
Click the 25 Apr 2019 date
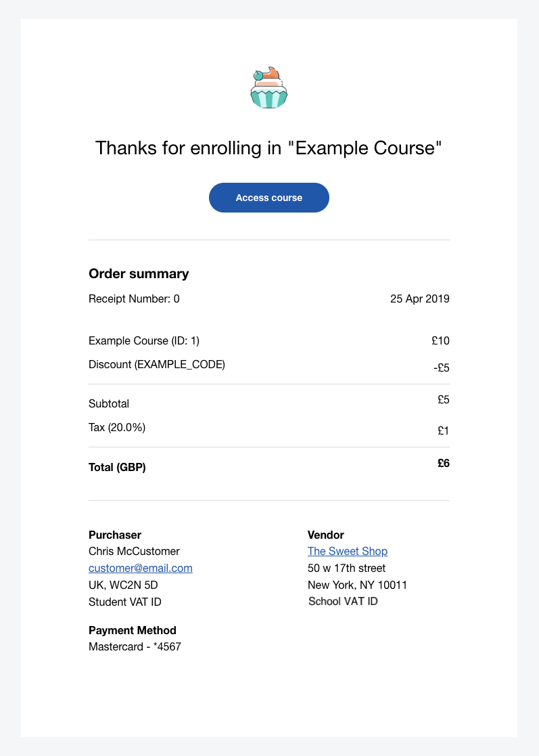coord(419,299)
